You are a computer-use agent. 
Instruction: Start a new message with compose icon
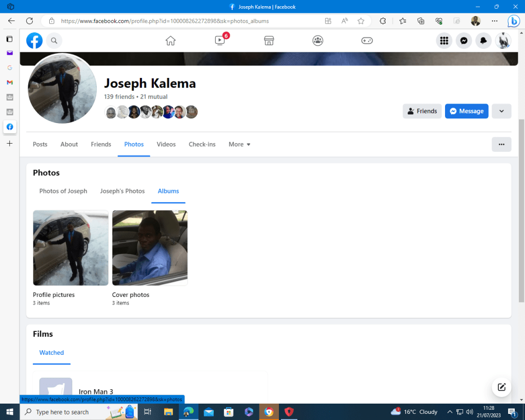501,387
